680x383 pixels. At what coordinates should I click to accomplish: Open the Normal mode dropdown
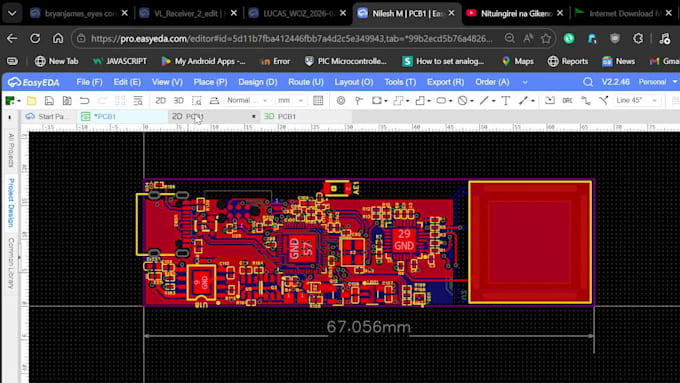tap(247, 100)
